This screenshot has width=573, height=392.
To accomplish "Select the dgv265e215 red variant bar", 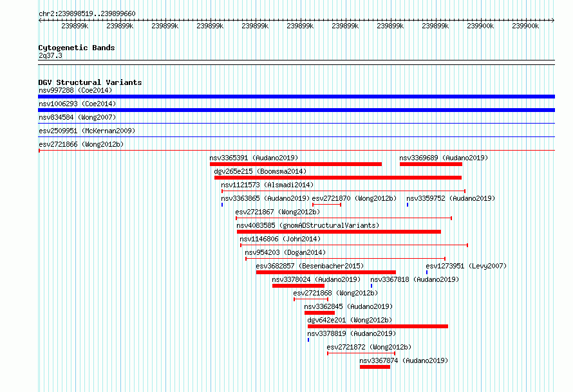I will pos(338,178).
